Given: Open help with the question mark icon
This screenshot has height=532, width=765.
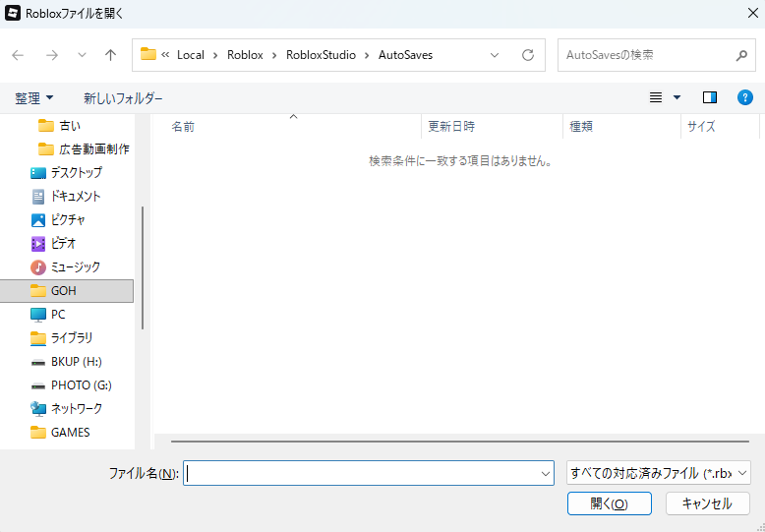Looking at the screenshot, I should point(744,98).
